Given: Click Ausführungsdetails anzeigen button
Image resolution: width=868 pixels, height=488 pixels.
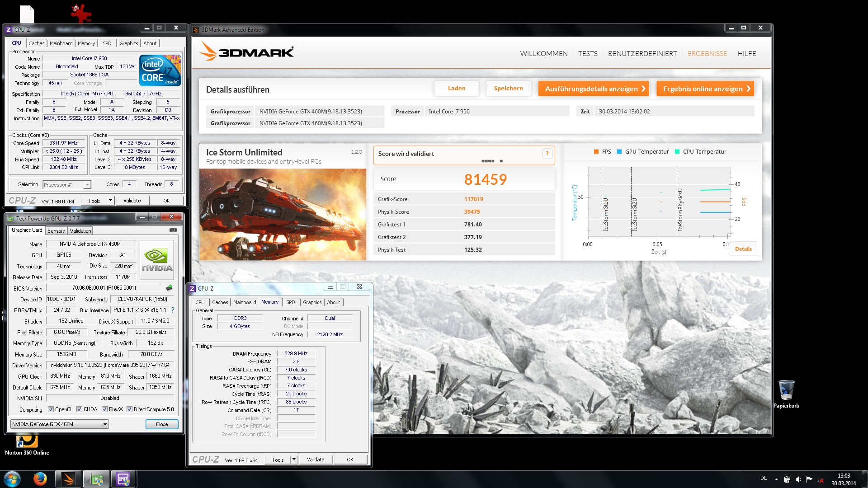Looking at the screenshot, I should (594, 89).
